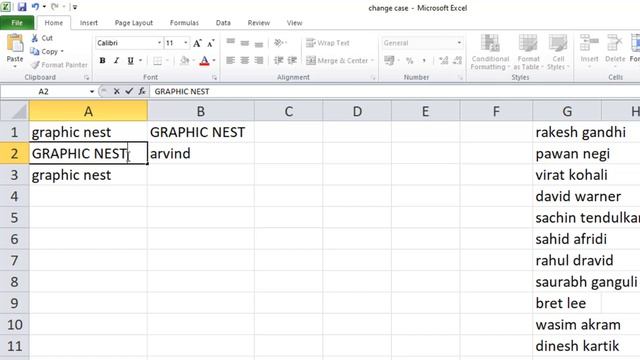This screenshot has width=640, height=360.
Task: Toggle italic formatting
Action: (116, 60)
